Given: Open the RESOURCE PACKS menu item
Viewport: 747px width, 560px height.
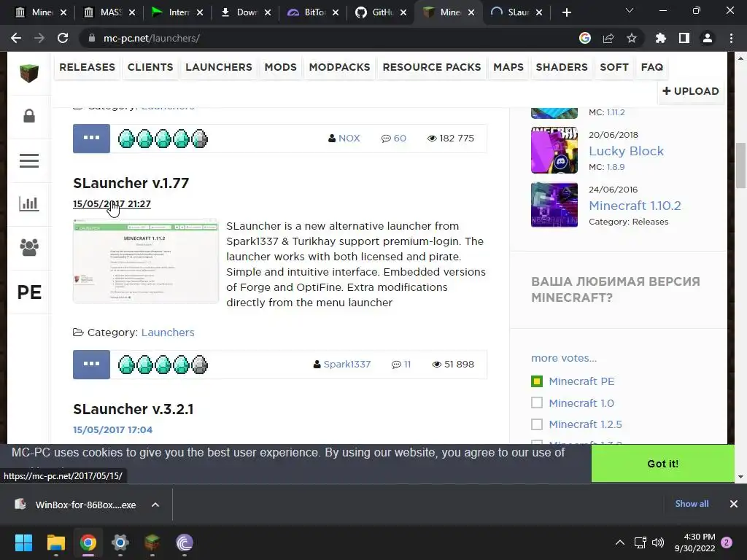Looking at the screenshot, I should pyautogui.click(x=432, y=67).
